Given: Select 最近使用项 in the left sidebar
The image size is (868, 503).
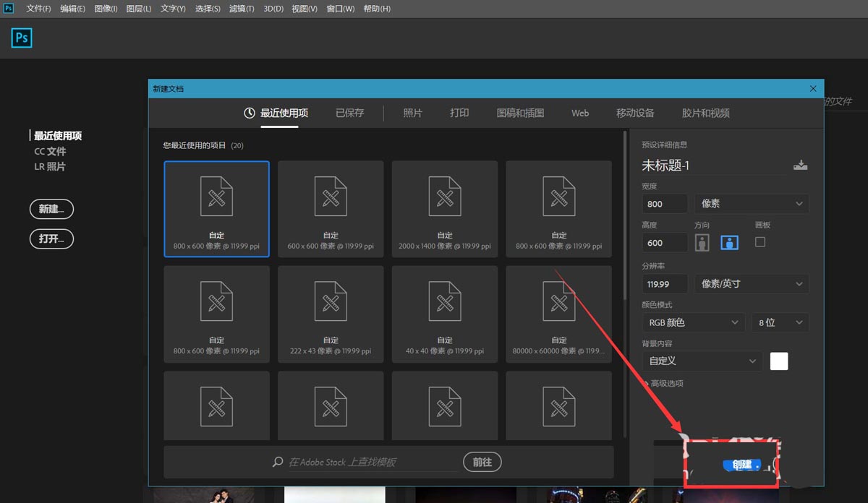Looking at the screenshot, I should click(58, 136).
